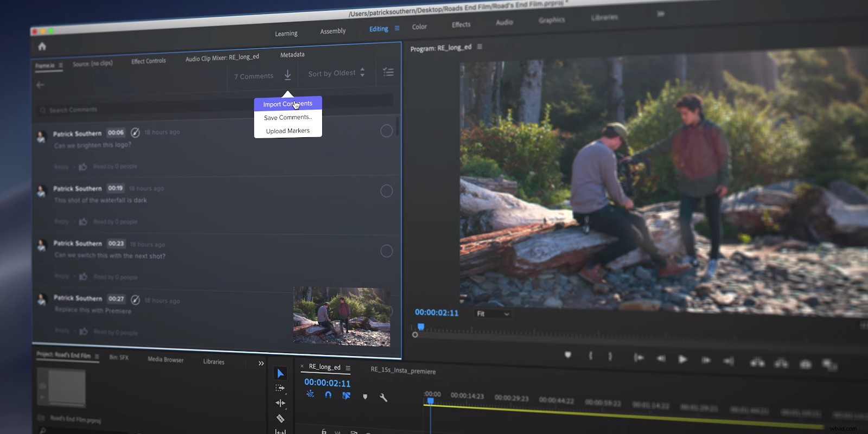Open the comment preview thumbnail
The height and width of the screenshot is (434, 868).
[x=342, y=316]
